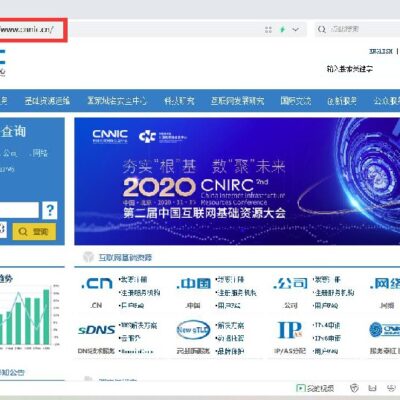400x400 pixels.
Task: Click the sDNS service logo
Action: pos(97,330)
